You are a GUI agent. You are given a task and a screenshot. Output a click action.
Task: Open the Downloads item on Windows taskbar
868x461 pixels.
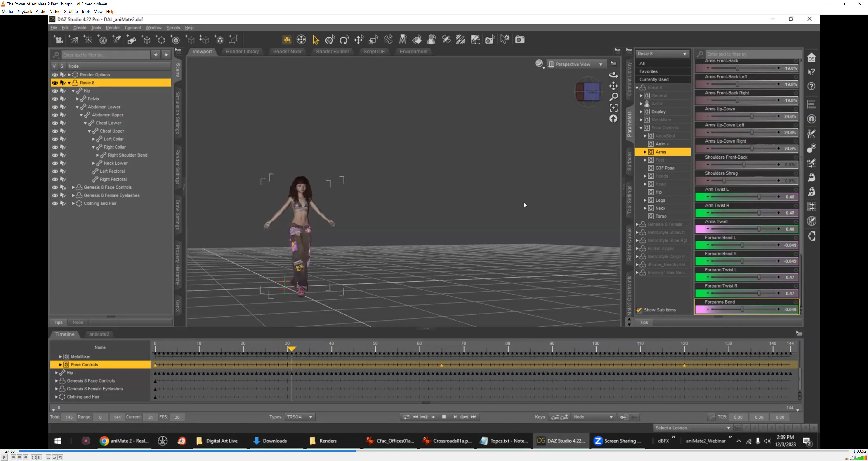tap(271, 441)
